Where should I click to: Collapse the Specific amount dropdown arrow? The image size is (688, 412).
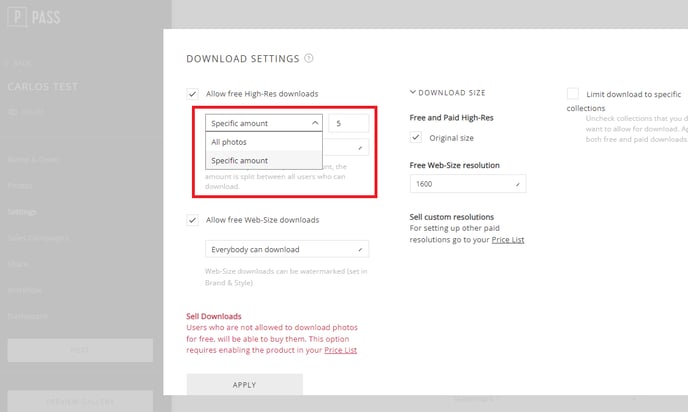315,123
